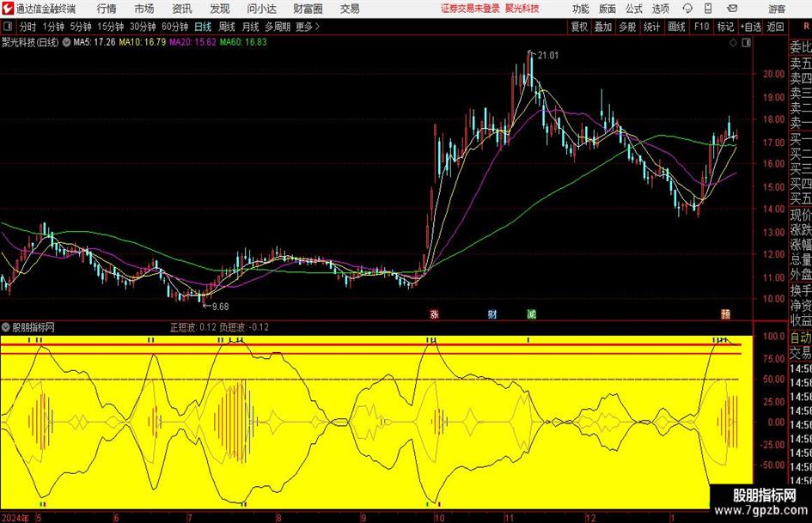Open the 公式 menu
This screenshot has width=812, height=523.
tap(633, 9)
